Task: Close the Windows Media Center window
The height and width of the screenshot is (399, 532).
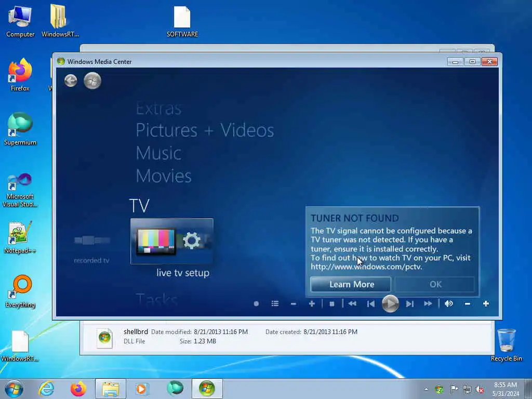Action: pos(489,62)
